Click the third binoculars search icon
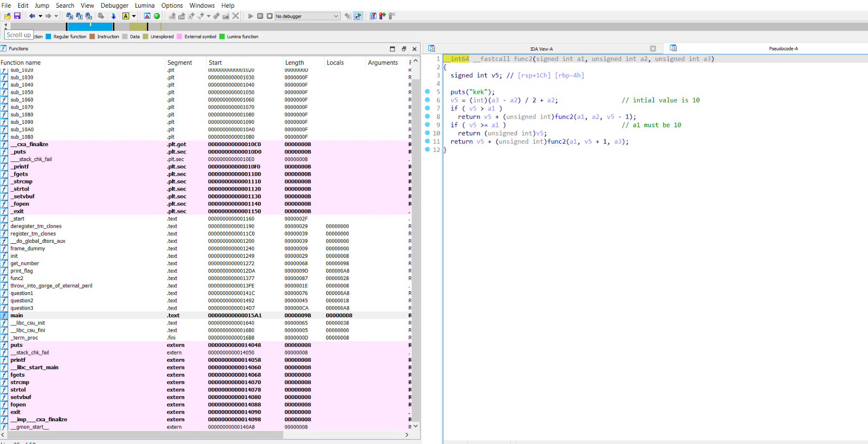This screenshot has width=868, height=444. [x=88, y=16]
